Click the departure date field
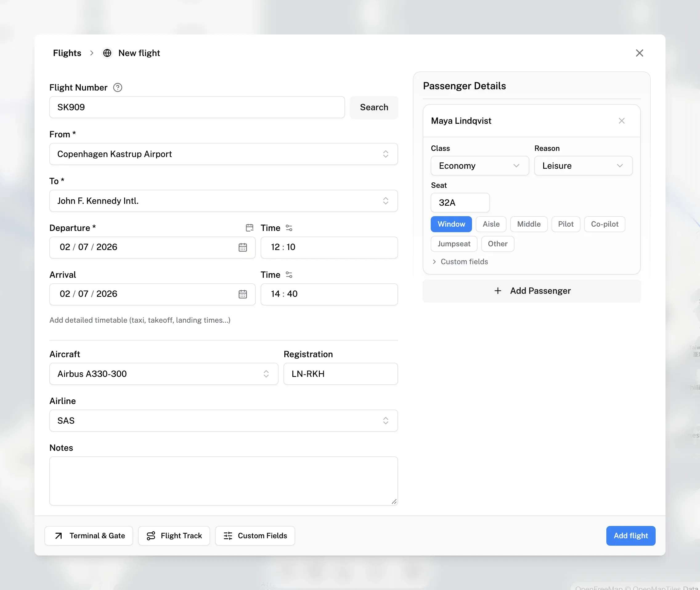 [x=152, y=248]
